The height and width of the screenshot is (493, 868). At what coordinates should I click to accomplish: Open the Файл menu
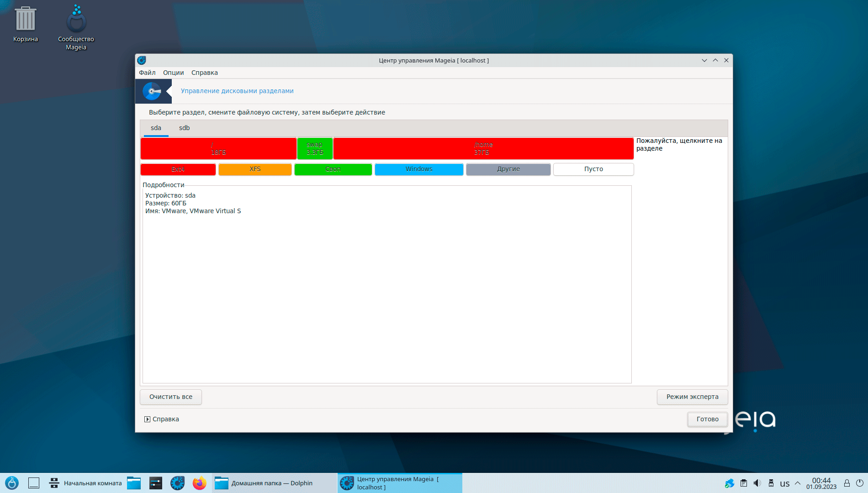[x=147, y=73]
